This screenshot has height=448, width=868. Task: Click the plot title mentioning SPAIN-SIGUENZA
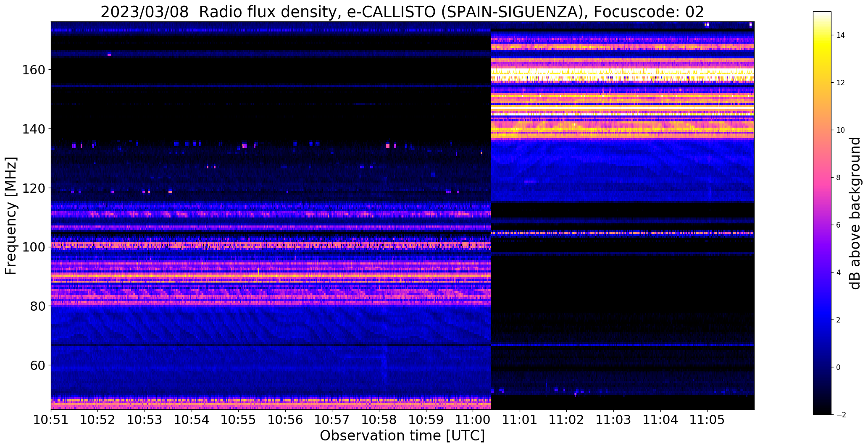tap(402, 12)
